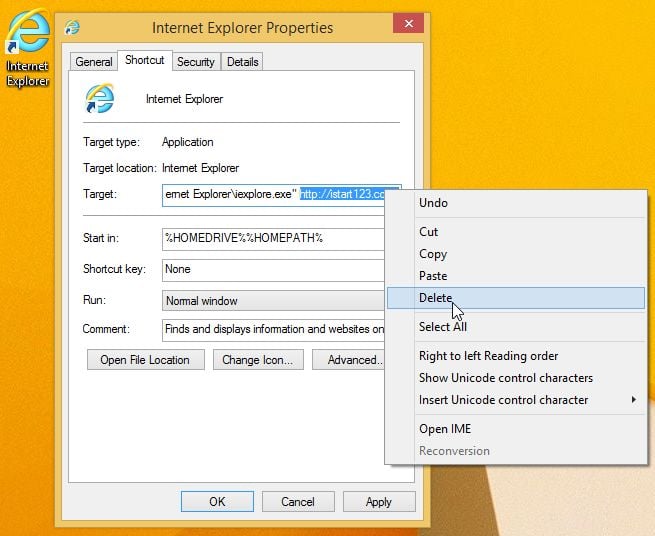Click the Target location value Internet Explorer
This screenshot has width=655, height=536.
tap(201, 168)
